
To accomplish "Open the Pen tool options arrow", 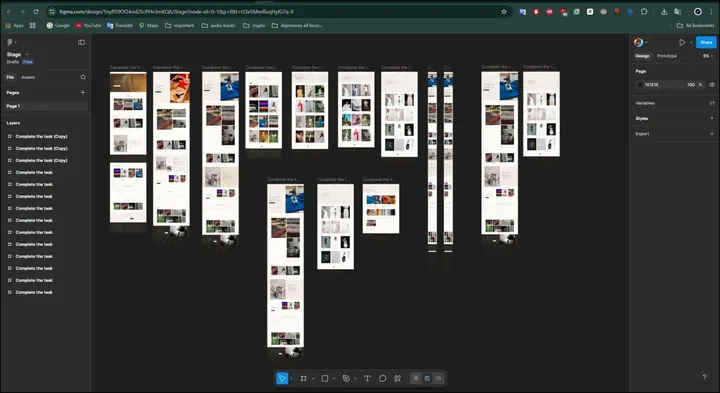I will pyautogui.click(x=355, y=379).
